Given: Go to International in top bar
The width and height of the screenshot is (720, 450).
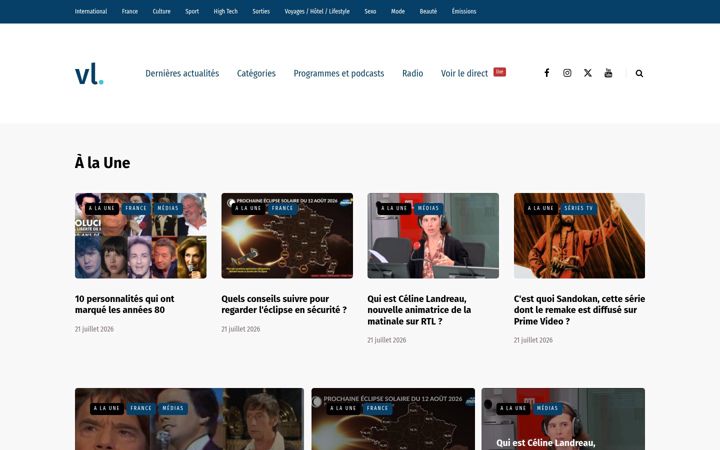Looking at the screenshot, I should point(91,11).
